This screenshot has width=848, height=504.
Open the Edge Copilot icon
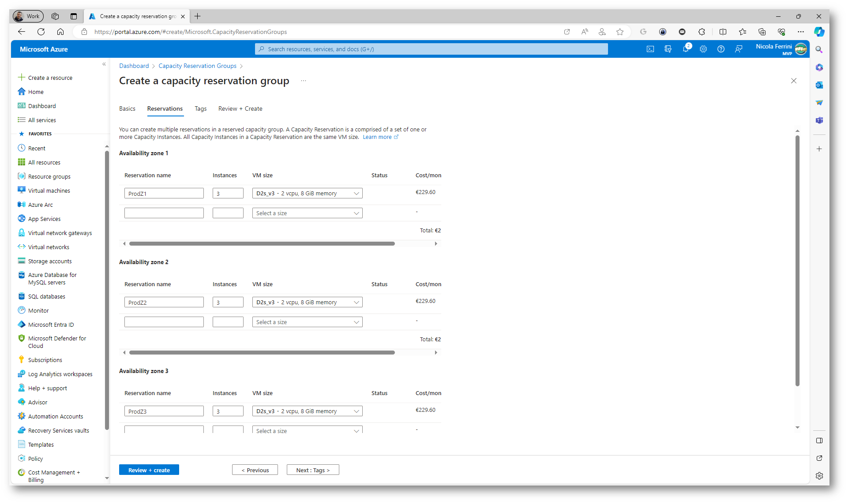tap(819, 32)
